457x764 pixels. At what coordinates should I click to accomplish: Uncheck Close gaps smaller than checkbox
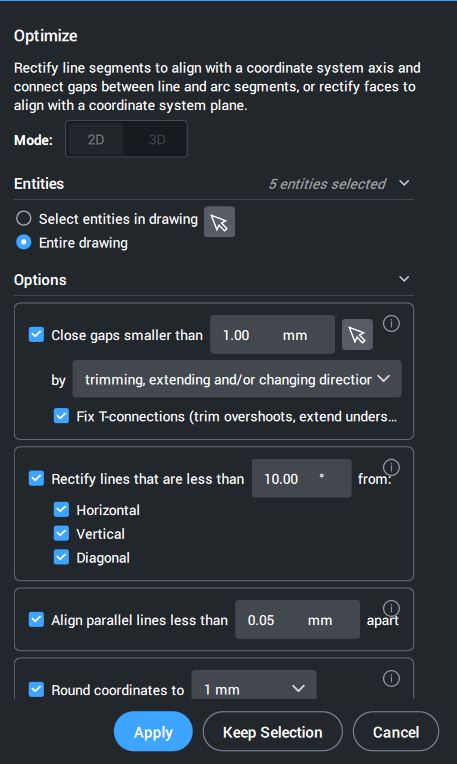tap(37, 335)
